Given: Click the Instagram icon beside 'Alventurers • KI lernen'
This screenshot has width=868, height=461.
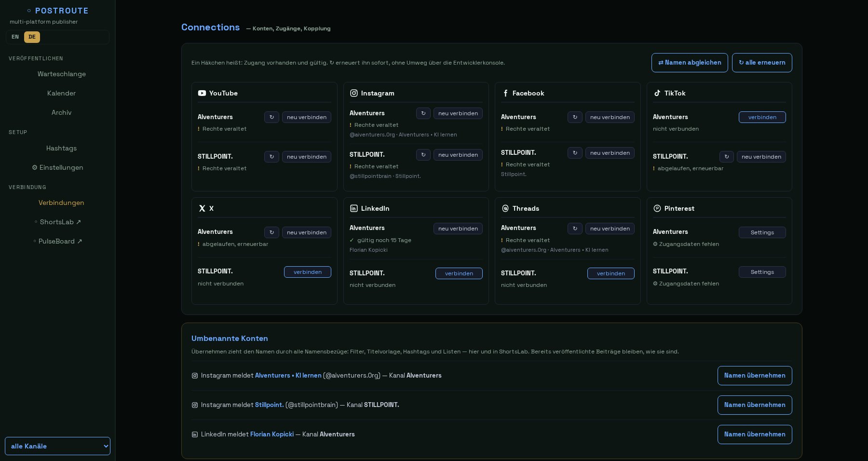Looking at the screenshot, I should (x=195, y=376).
